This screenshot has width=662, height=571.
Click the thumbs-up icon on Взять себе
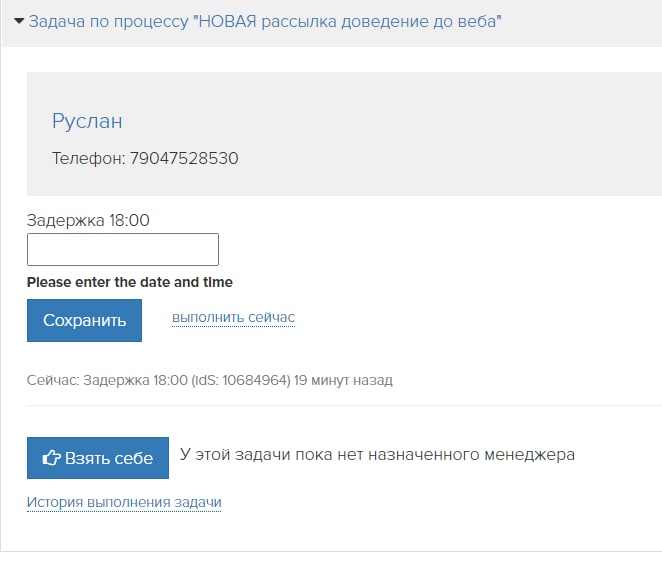[x=52, y=458]
